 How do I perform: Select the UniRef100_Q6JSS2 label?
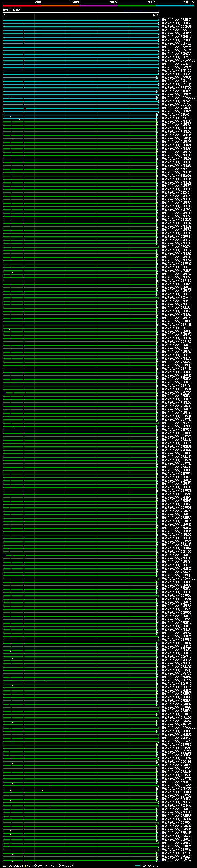click(176, 280)
